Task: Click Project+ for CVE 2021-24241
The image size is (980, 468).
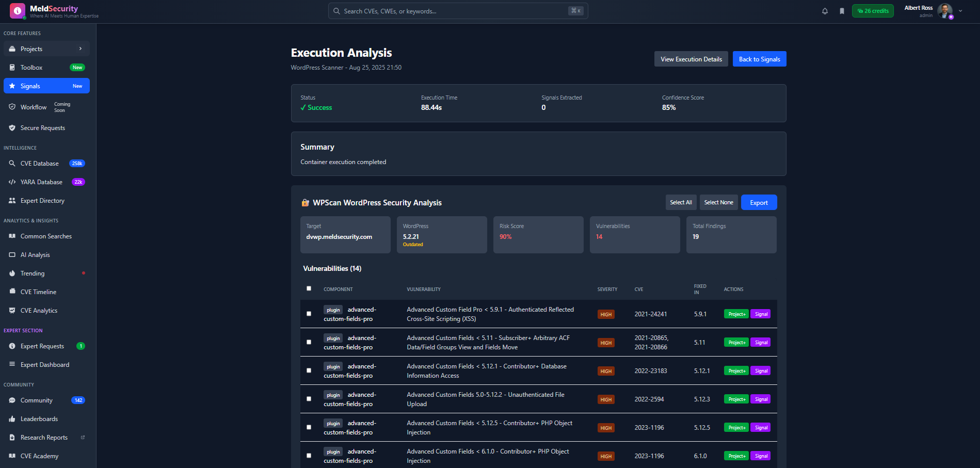Action: [x=736, y=314]
